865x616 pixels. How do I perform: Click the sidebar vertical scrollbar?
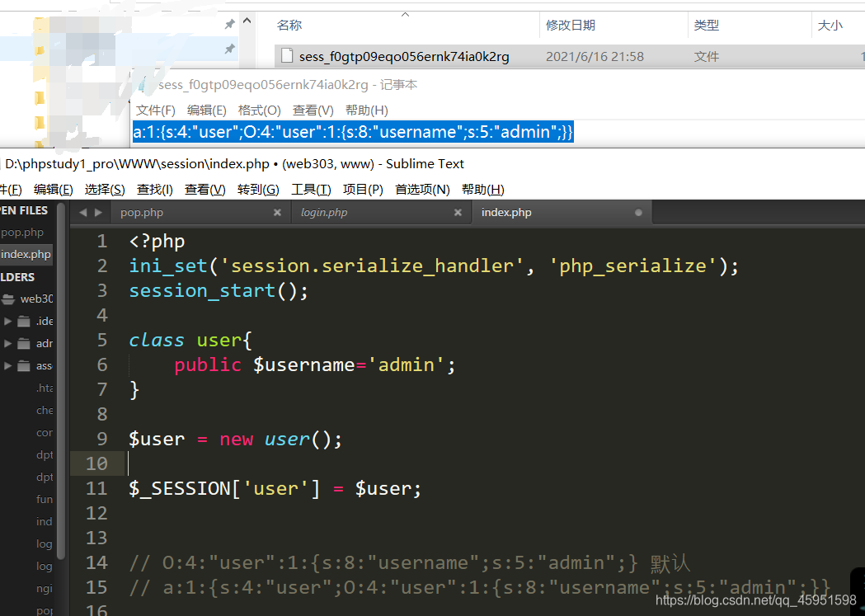(x=61, y=380)
